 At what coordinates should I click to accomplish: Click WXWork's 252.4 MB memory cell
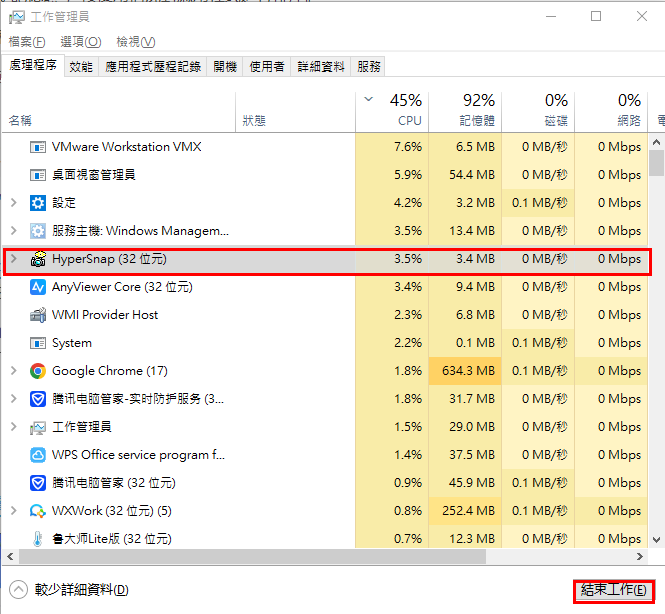pyautogui.click(x=465, y=511)
